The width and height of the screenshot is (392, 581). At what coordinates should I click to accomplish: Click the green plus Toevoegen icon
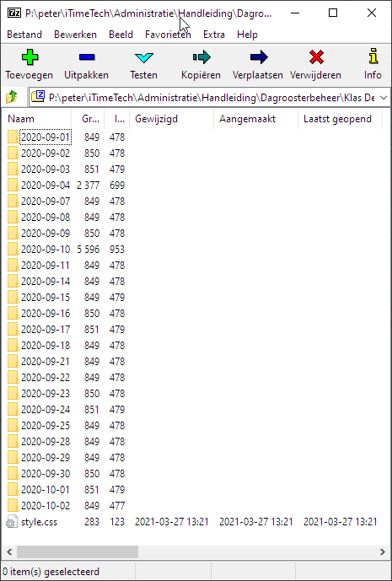tap(30, 57)
